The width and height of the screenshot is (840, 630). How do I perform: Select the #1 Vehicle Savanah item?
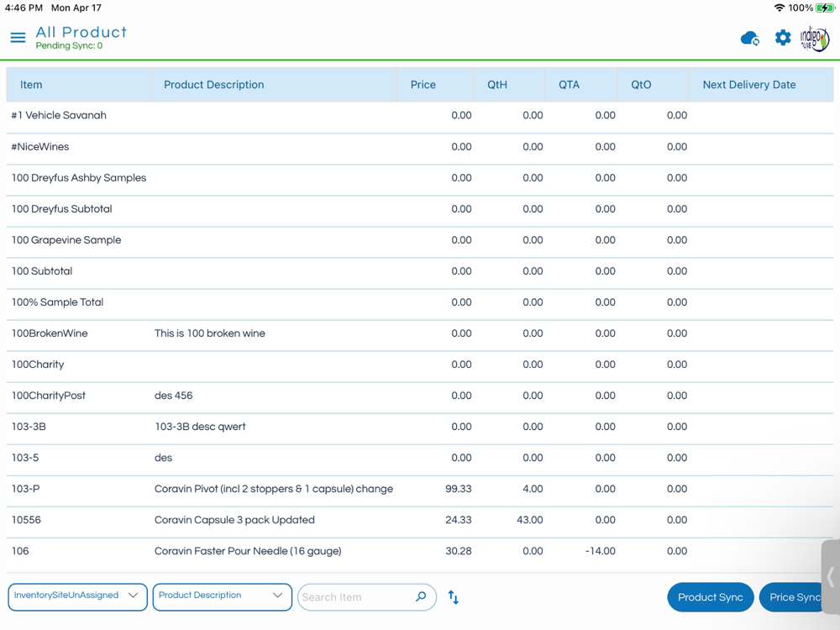tap(59, 115)
